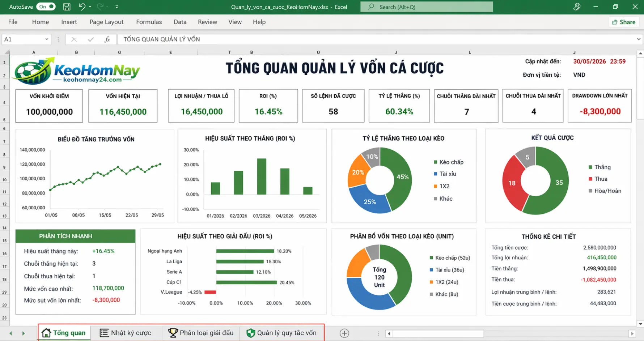Viewport: 644px width, 341px height.
Task: Click the magnifier icon in the Search bar
Action: (x=370, y=7)
